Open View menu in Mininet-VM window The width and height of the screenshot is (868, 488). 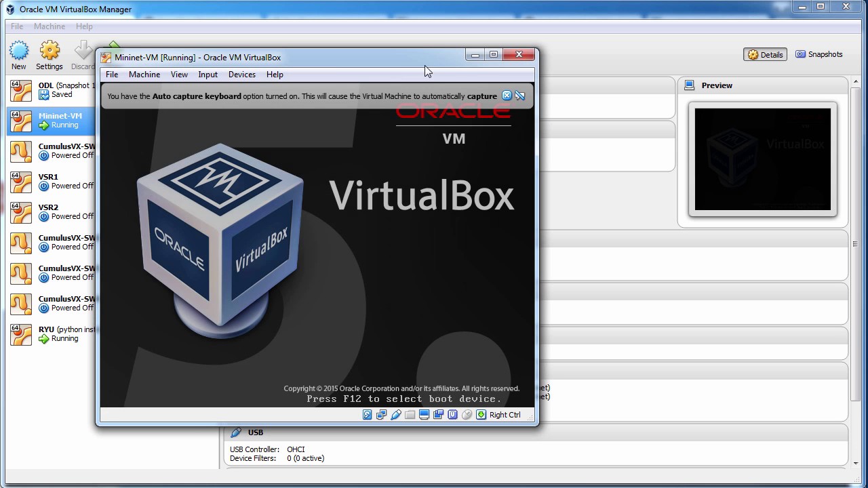[x=179, y=75]
